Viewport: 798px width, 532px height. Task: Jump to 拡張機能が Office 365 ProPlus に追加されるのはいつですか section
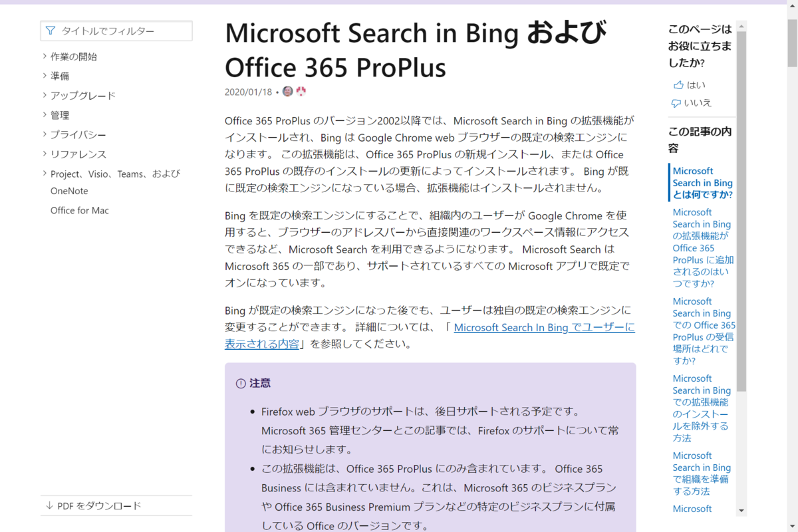coord(704,247)
